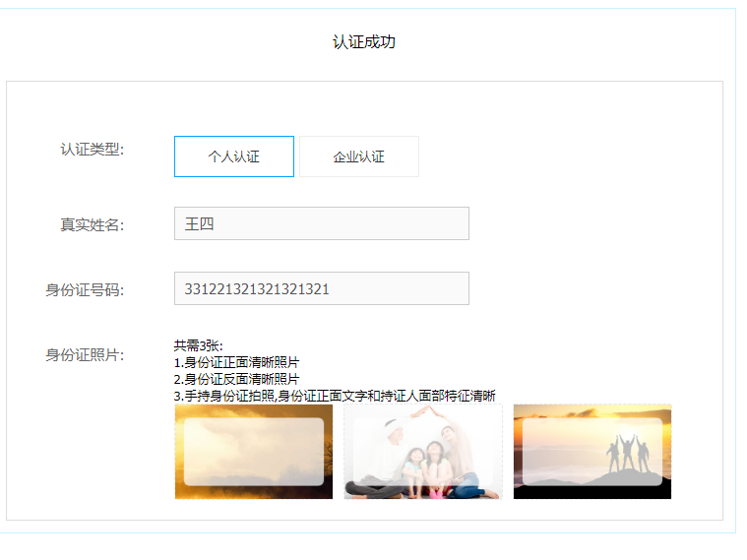Click the 真实姓名 label
747x560 pixels.
click(92, 224)
